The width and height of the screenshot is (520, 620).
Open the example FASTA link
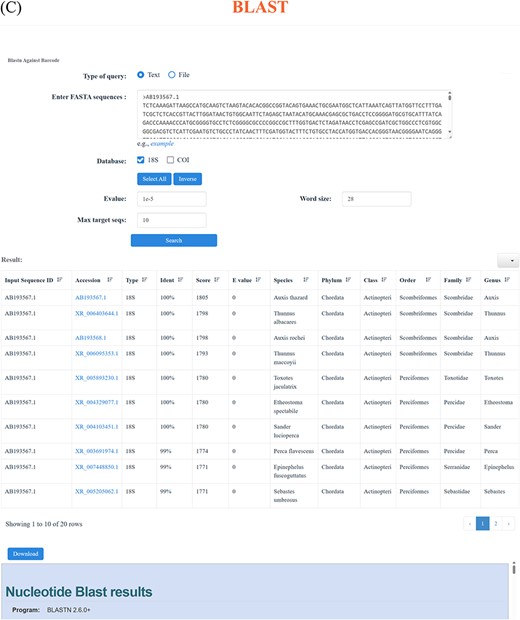tap(162, 144)
